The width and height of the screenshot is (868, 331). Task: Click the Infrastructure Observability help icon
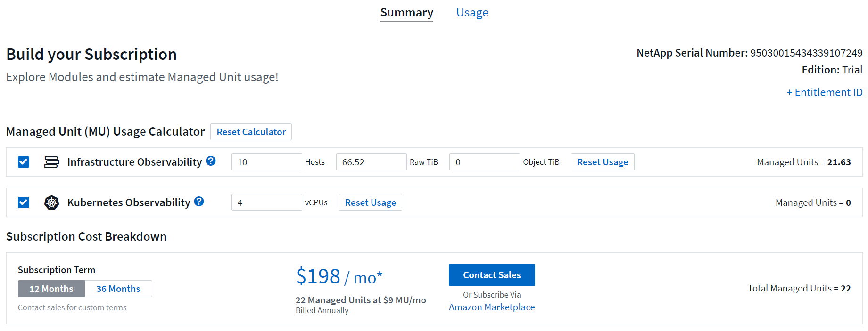tap(211, 161)
